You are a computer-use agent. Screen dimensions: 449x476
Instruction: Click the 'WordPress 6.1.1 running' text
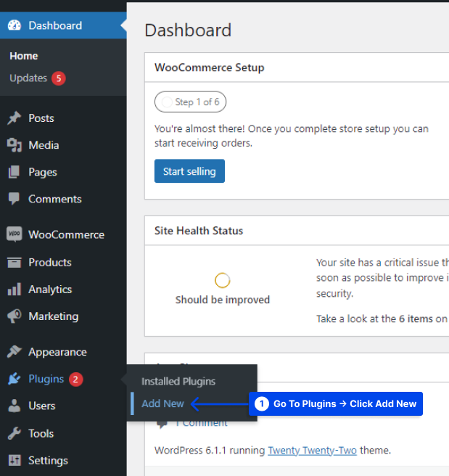click(210, 451)
